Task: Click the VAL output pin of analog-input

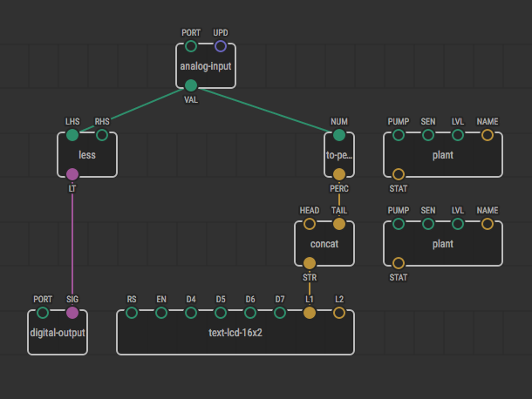Action: 191,85
